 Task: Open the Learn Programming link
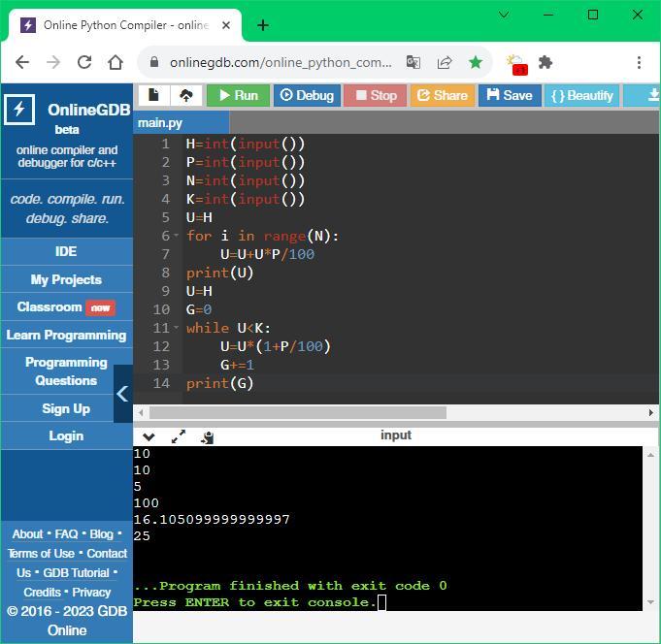pos(66,335)
